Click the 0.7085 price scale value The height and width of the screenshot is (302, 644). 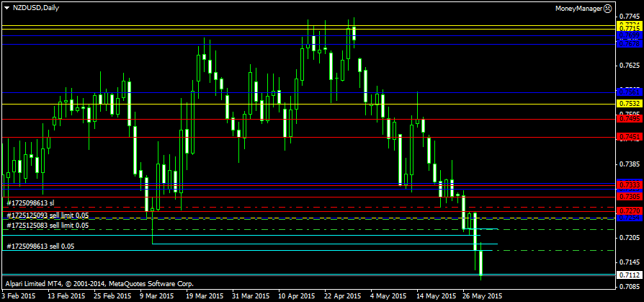coord(629,287)
